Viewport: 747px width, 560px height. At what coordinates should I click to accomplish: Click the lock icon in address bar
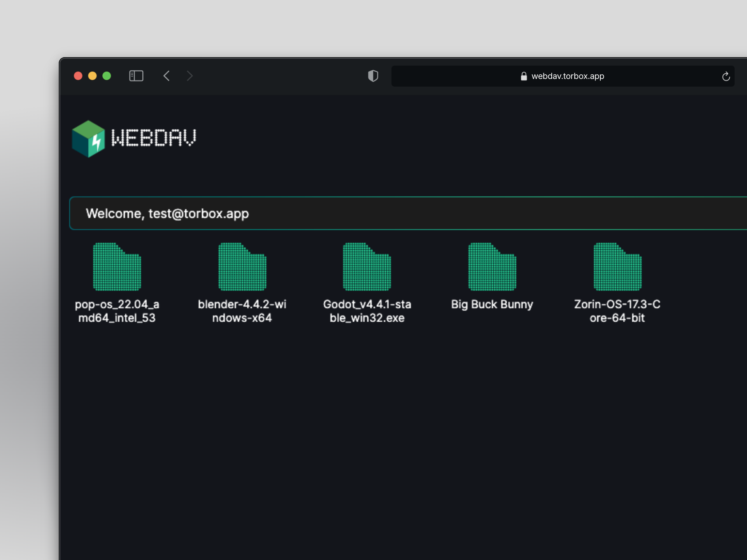click(x=524, y=76)
